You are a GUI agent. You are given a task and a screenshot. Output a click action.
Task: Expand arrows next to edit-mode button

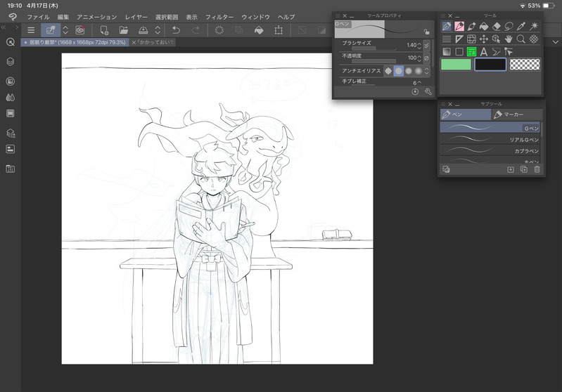[x=65, y=30]
